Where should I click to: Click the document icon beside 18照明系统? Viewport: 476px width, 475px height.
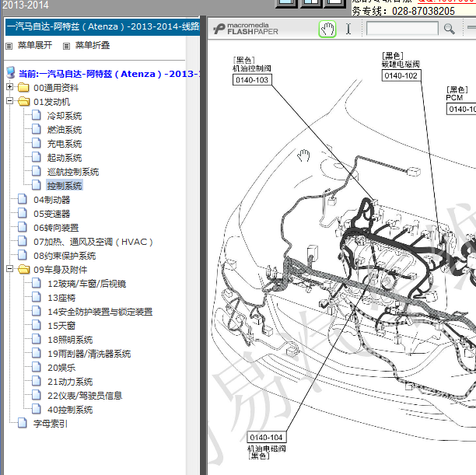point(37,339)
